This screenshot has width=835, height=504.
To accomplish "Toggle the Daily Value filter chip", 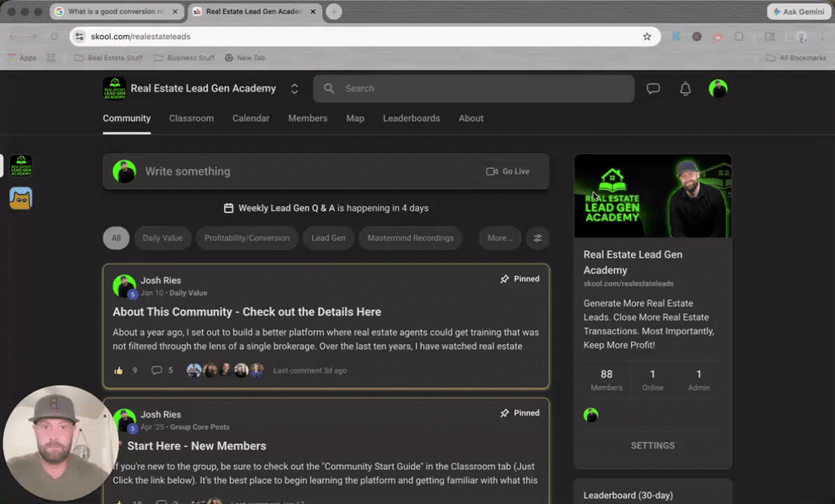I will [162, 238].
